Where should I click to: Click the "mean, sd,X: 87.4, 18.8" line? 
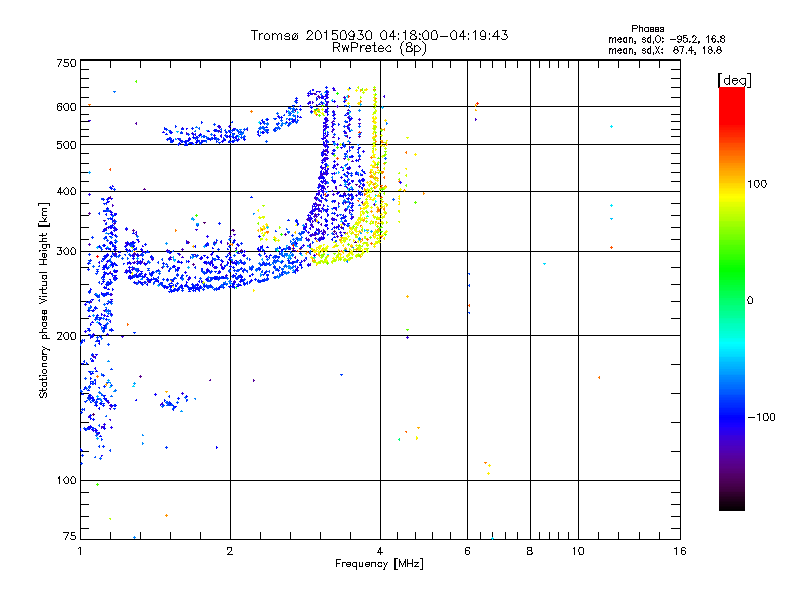tap(665, 50)
